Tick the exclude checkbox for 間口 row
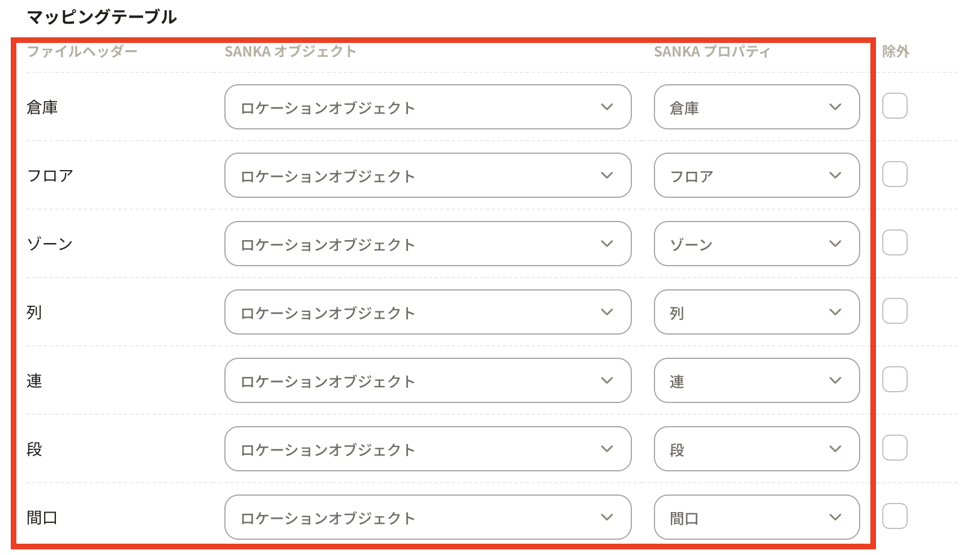 point(895,517)
